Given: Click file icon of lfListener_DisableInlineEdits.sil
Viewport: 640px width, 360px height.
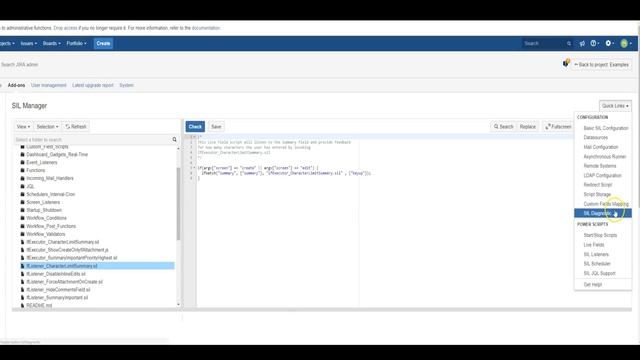Looking at the screenshot, I should click(x=22, y=274).
